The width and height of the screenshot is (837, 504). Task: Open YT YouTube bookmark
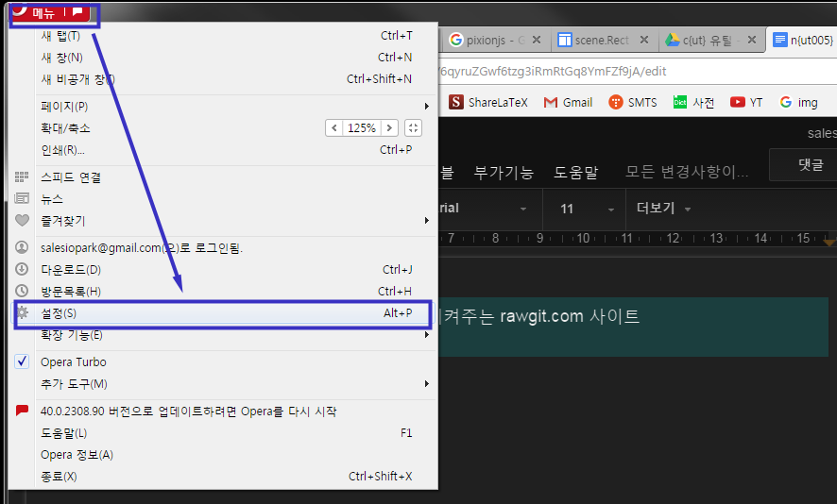click(746, 102)
